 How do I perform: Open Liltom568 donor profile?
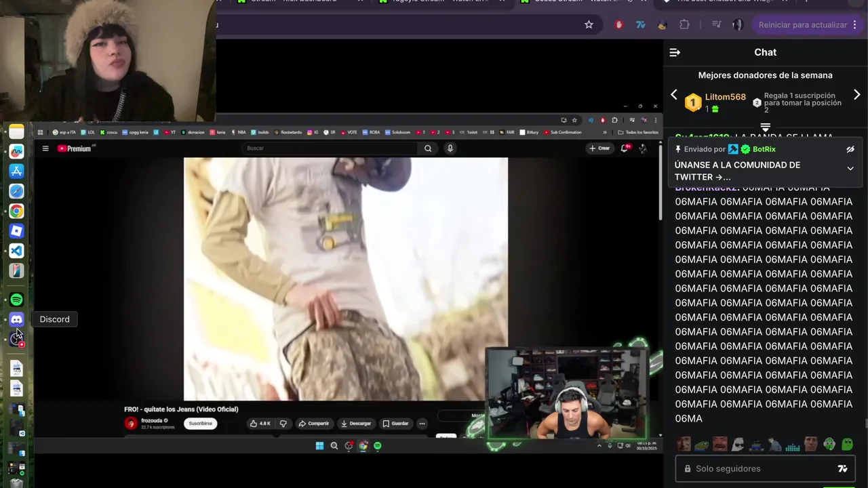click(x=725, y=97)
